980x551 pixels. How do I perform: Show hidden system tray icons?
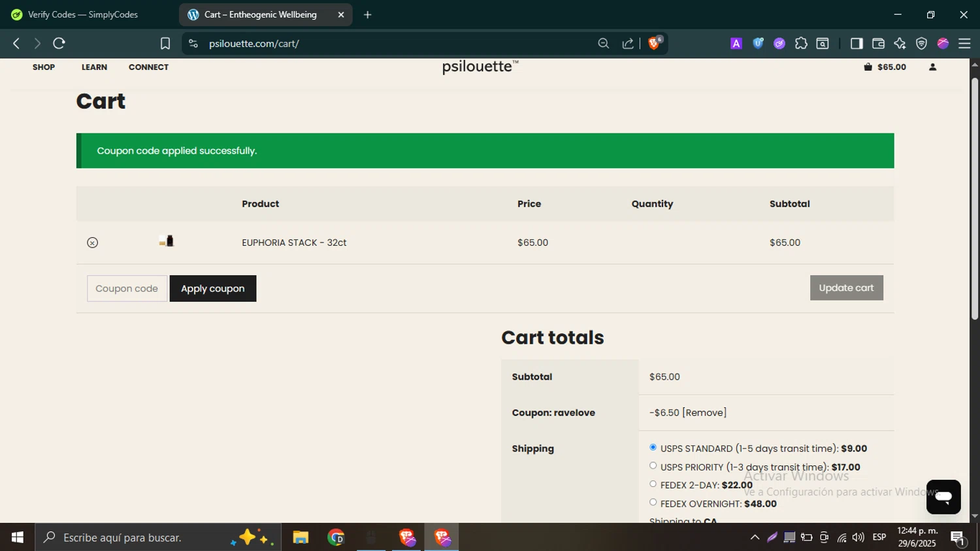(x=755, y=537)
